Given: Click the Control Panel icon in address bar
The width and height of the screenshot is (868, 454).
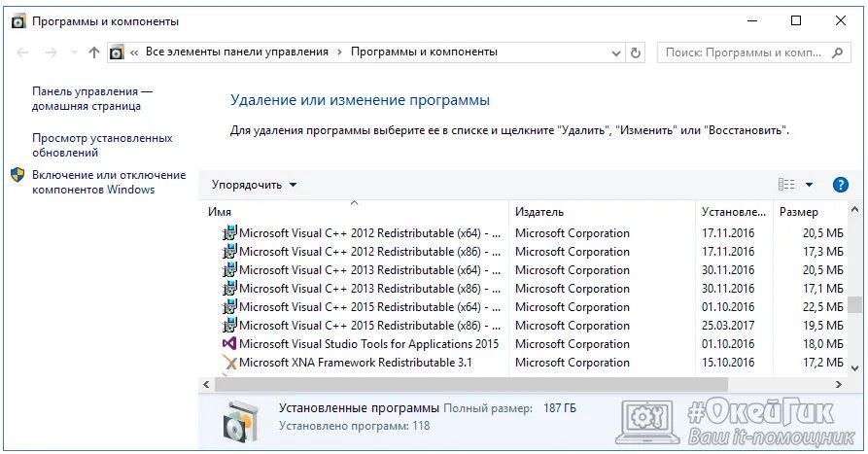Looking at the screenshot, I should point(117,52).
